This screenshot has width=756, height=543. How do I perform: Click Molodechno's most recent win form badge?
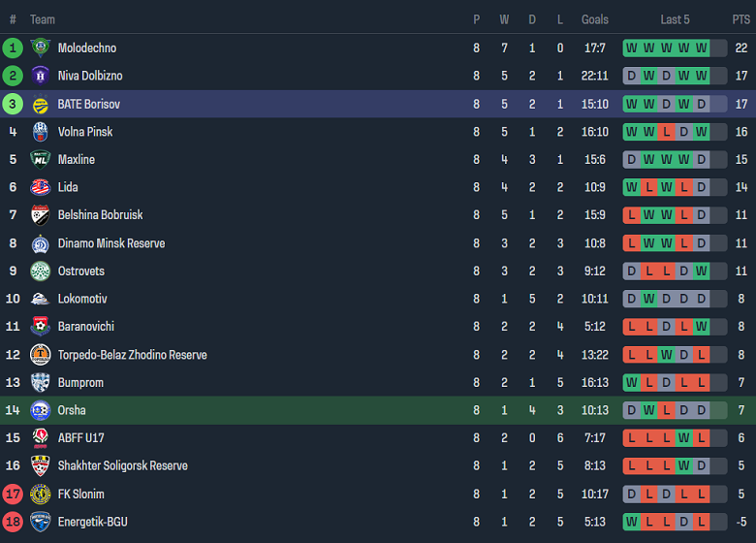point(701,48)
